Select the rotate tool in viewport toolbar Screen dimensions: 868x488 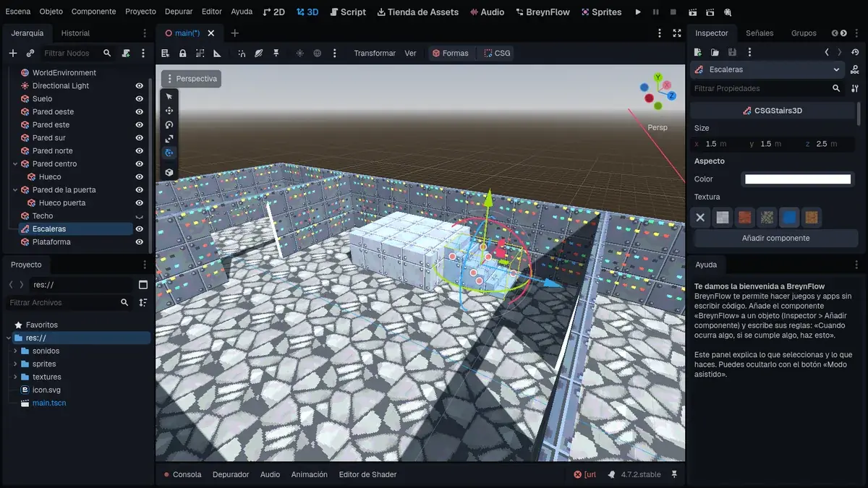169,125
